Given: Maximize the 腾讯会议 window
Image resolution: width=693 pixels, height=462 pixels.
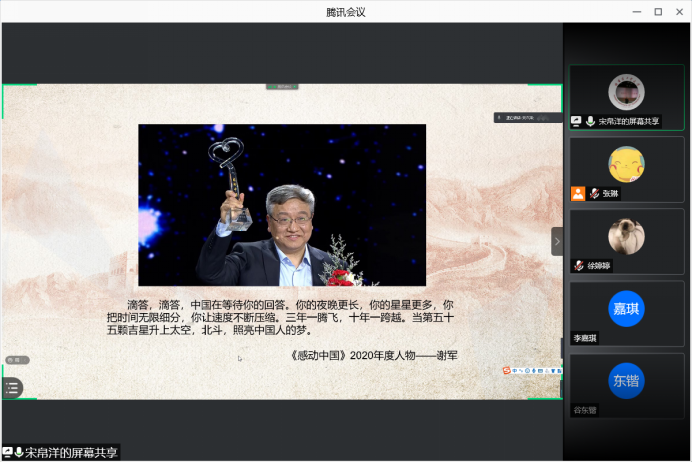Looking at the screenshot, I should pyautogui.click(x=658, y=11).
